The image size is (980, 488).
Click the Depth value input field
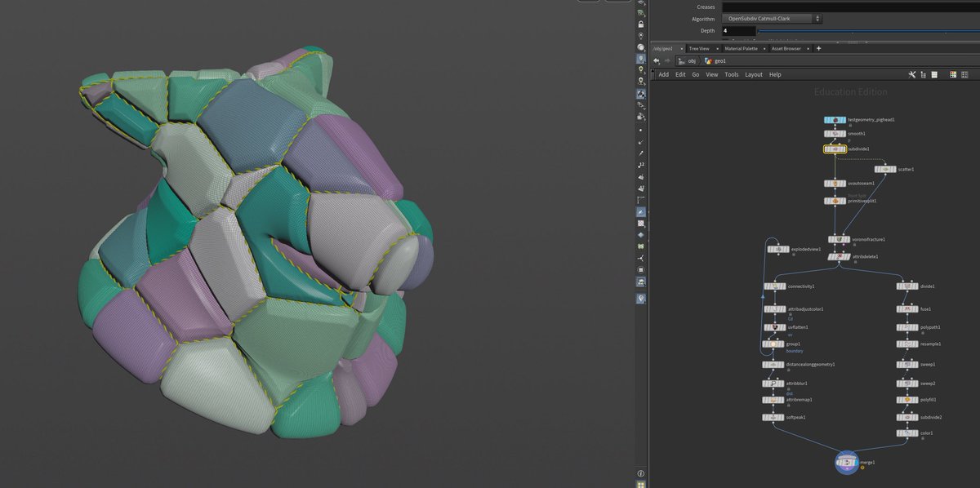click(x=739, y=31)
